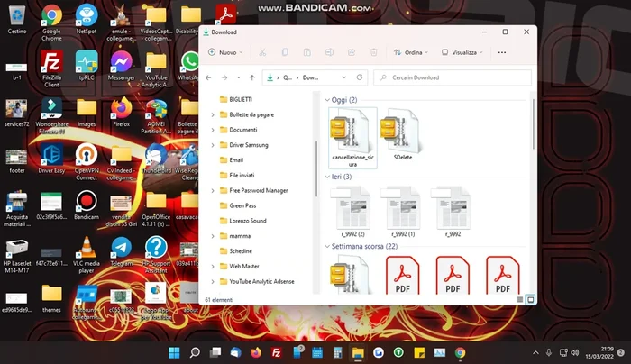Select the SDelete zip file

click(401, 137)
